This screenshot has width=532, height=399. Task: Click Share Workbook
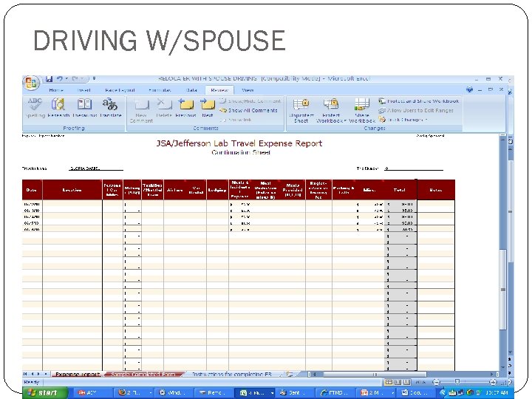361,110
